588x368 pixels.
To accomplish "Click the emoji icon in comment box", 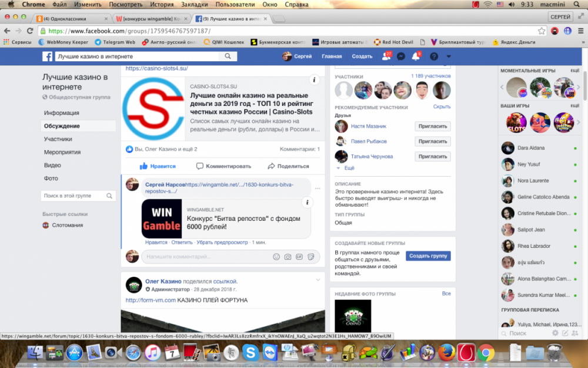I will pos(276,257).
